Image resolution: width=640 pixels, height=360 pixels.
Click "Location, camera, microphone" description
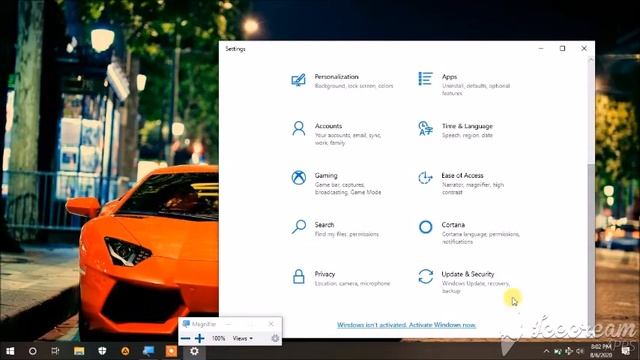[352, 284]
